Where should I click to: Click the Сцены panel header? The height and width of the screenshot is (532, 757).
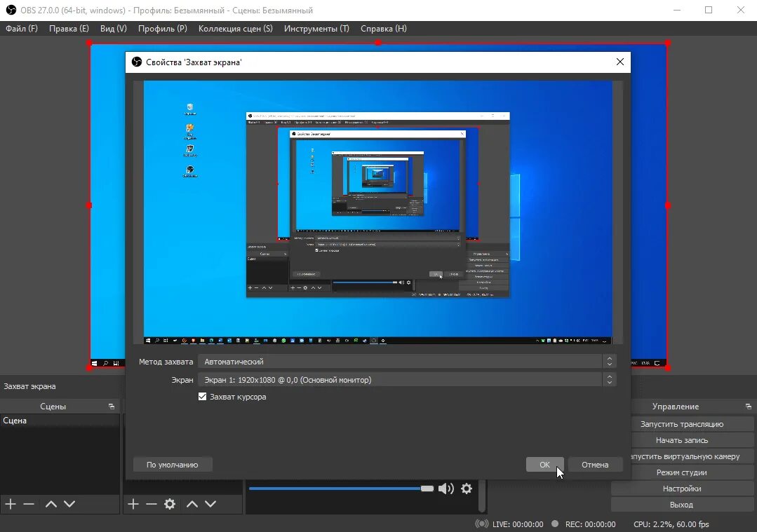60,407
